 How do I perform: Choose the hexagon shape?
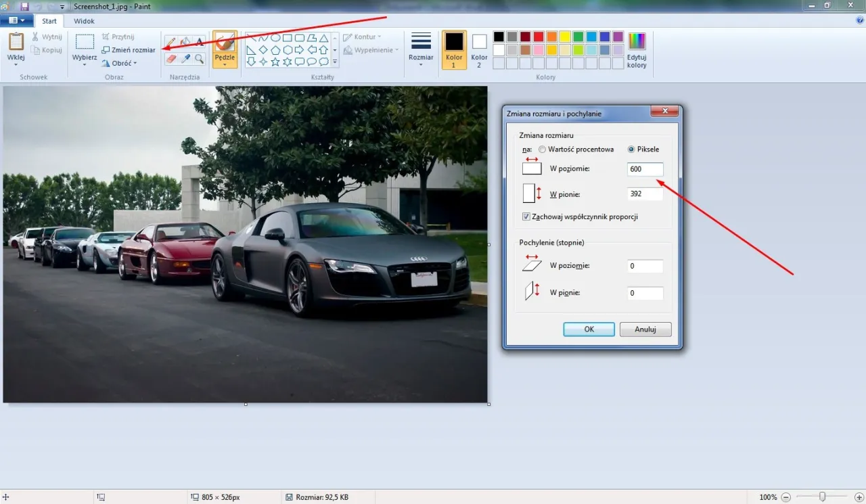(x=288, y=50)
